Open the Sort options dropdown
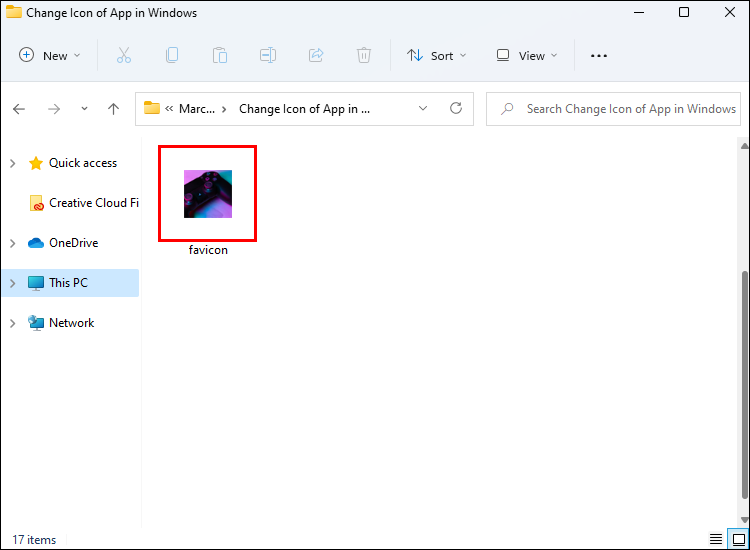The image size is (750, 550). point(436,55)
